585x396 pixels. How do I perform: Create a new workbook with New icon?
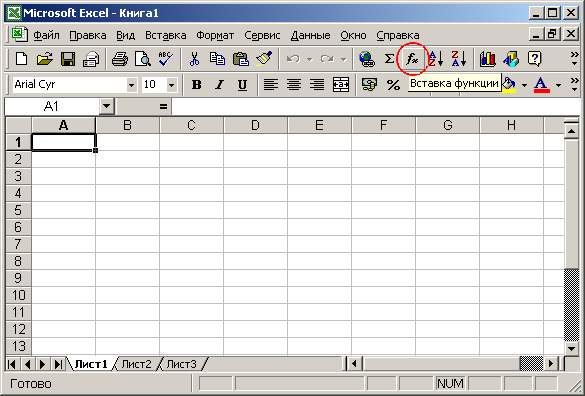[x=21, y=59]
